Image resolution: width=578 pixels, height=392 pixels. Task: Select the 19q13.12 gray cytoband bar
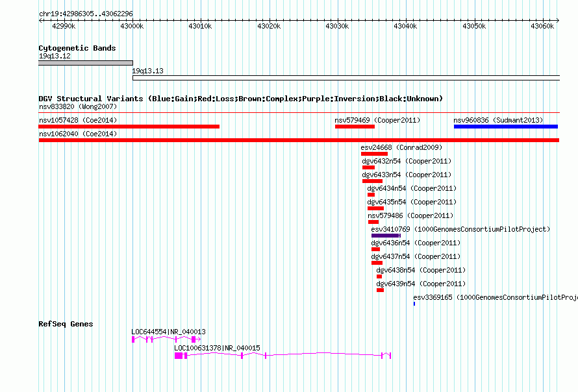86,63
